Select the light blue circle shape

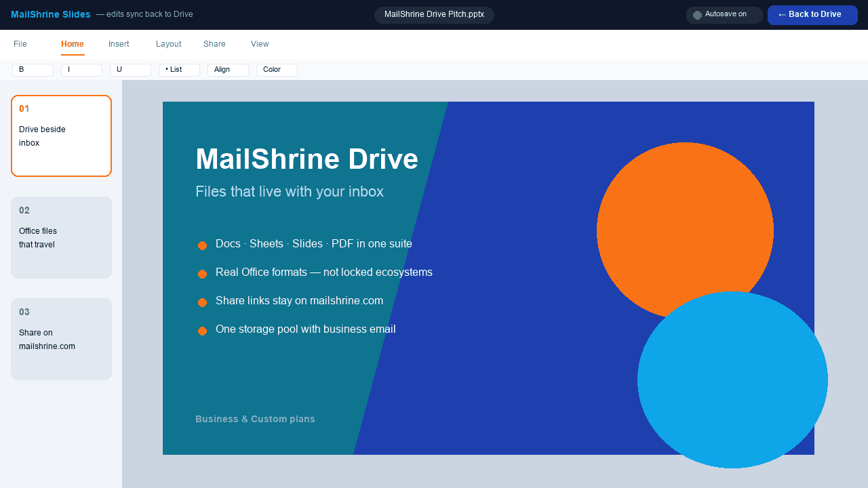pos(732,380)
